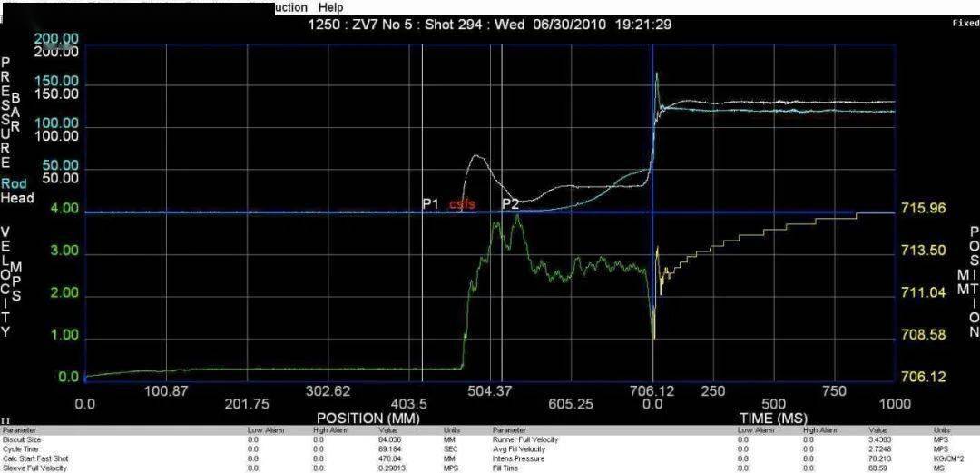980x473 pixels.
Task: Select the Cycle Time parameter row
Action: coord(246,449)
